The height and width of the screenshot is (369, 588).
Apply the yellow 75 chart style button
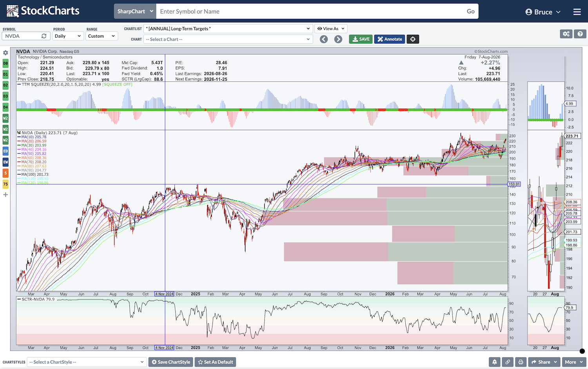click(5, 184)
